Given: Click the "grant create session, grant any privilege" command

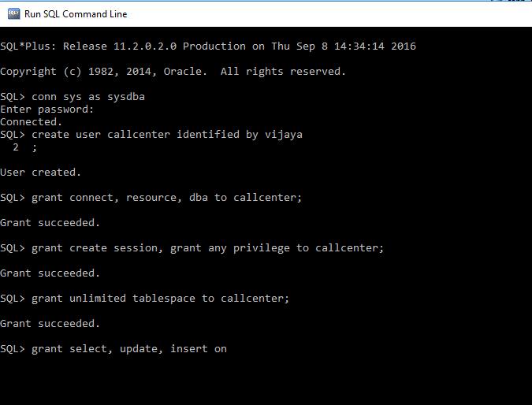Looking at the screenshot, I should point(207,248).
